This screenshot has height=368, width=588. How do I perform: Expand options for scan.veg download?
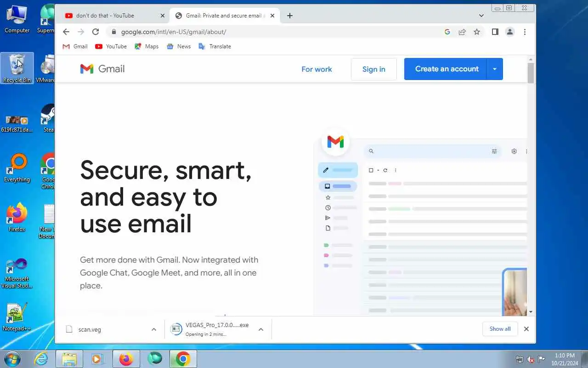coord(154,329)
